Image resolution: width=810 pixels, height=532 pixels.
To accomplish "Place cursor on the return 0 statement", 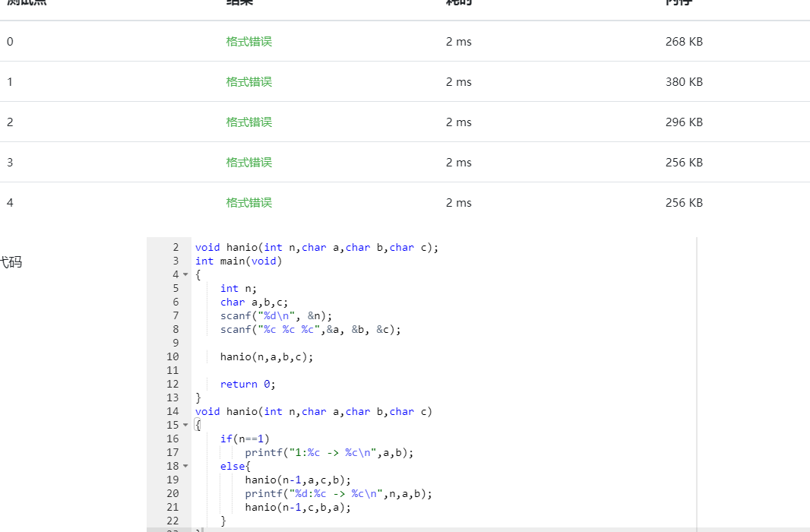I will click(248, 384).
